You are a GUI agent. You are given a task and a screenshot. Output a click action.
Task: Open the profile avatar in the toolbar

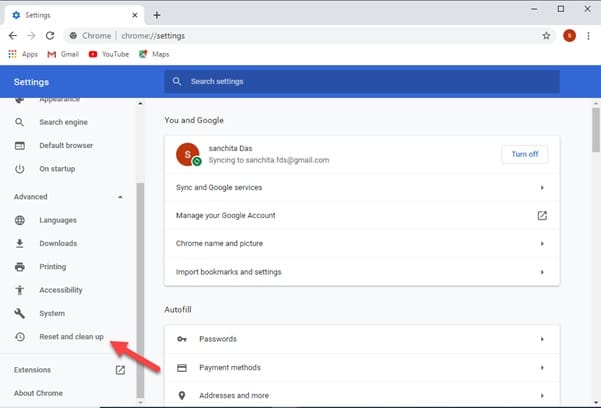click(x=569, y=36)
